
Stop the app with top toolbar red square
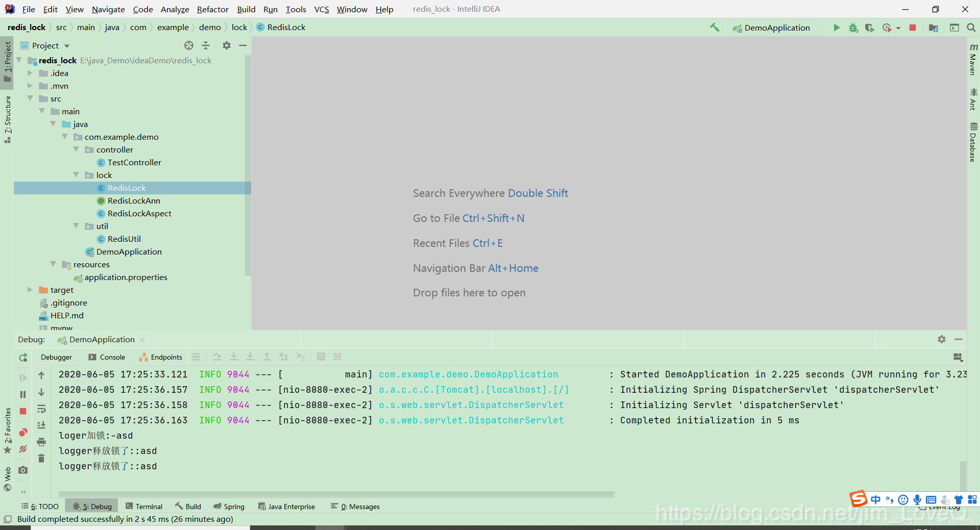click(913, 28)
